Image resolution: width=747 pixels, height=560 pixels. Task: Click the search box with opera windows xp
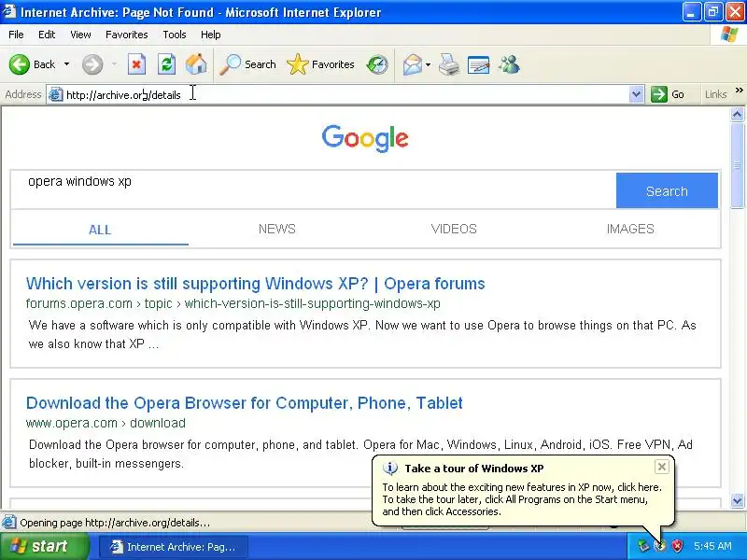(x=314, y=189)
